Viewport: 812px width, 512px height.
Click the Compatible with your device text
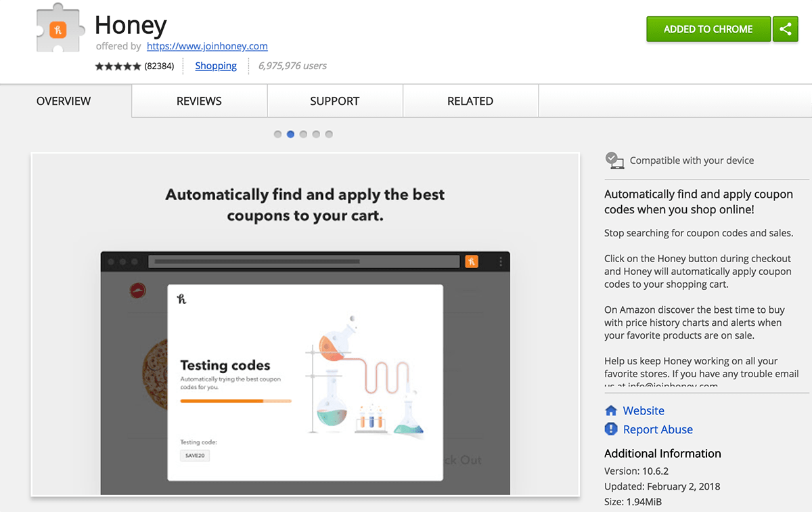(692, 161)
